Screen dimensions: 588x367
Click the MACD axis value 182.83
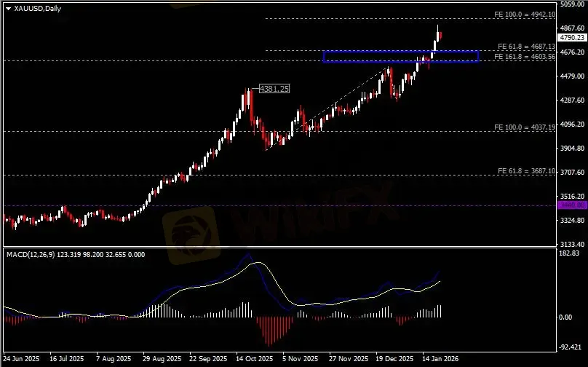569,253
